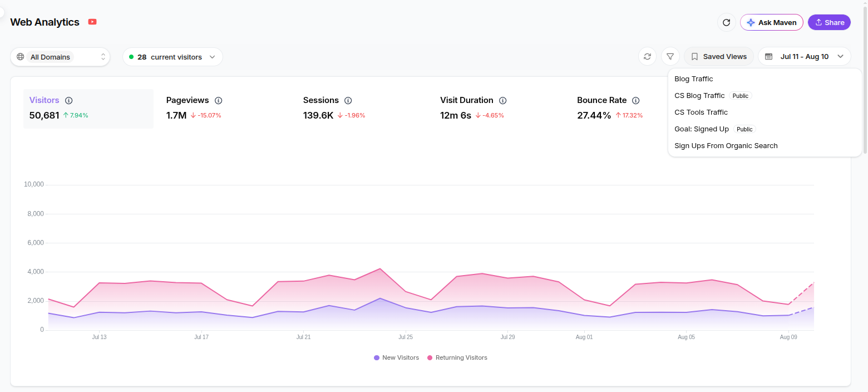Click the 10,000 y-axis label
868x392 pixels.
34,185
